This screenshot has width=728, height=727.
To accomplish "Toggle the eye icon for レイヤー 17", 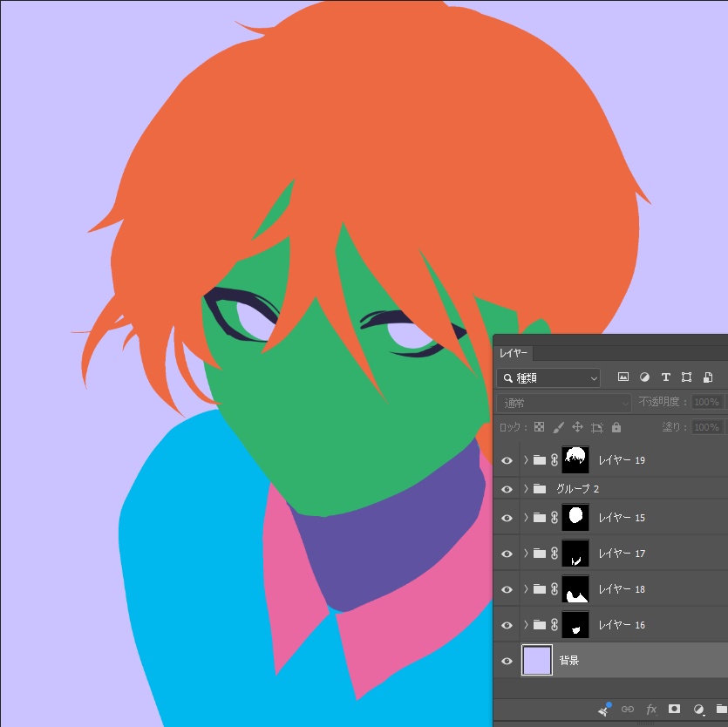I will (507, 554).
